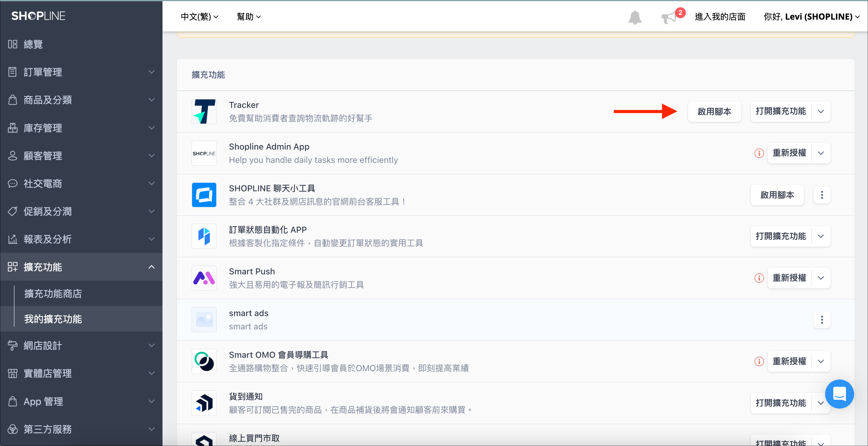The width and height of the screenshot is (868, 446).
Task: Click the 促銷及分潤 tag icon
Action: click(12, 212)
